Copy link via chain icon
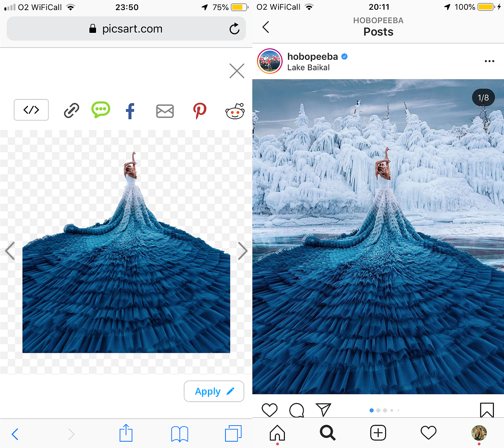The image size is (504, 448). (71, 111)
